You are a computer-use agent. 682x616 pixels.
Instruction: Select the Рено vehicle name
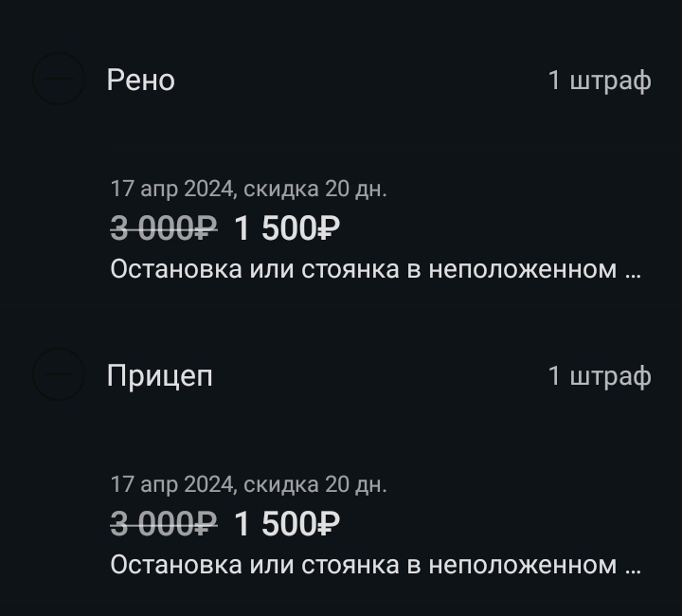(x=141, y=80)
